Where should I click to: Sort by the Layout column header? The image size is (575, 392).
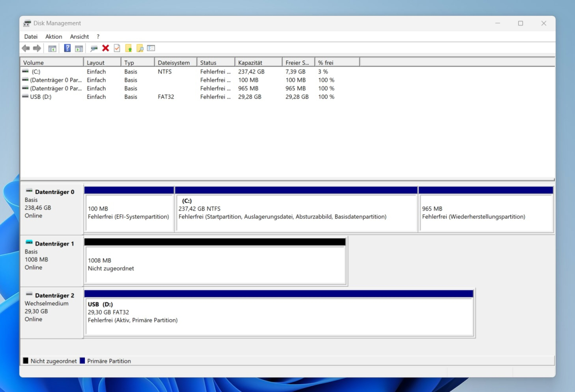click(102, 63)
